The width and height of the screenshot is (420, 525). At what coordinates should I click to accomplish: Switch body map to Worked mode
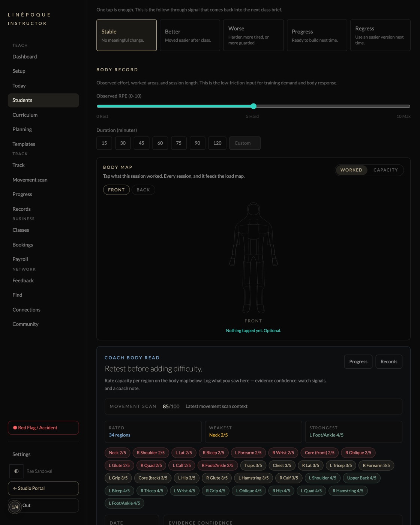(351, 170)
